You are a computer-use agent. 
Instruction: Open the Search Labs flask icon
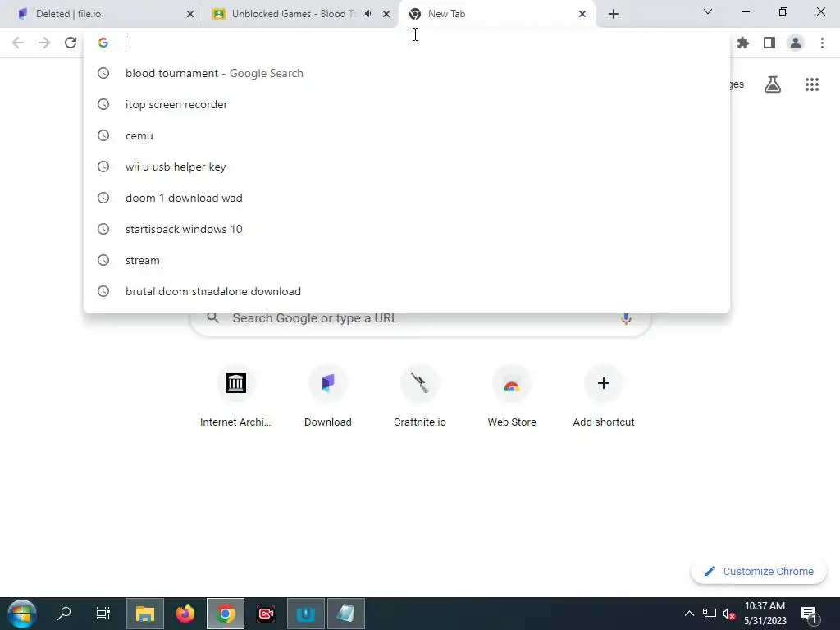coord(773,84)
